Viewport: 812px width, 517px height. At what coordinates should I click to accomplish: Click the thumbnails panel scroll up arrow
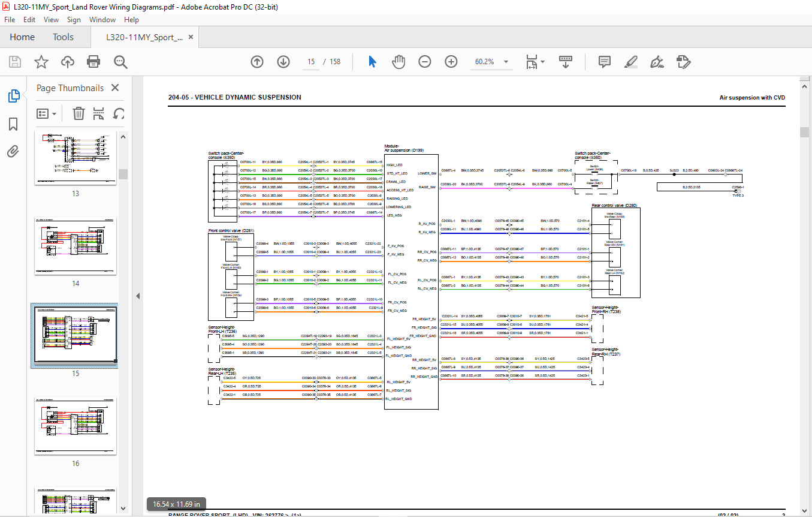coord(123,136)
